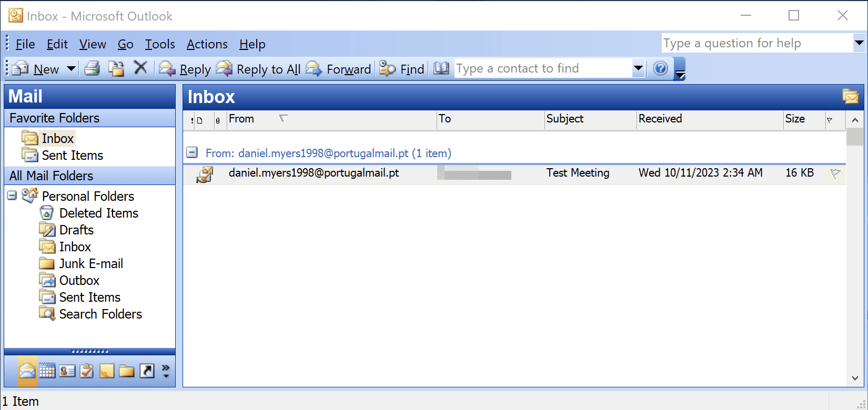This screenshot has width=868, height=410.
Task: Open the Junk E-mail folder
Action: (x=82, y=263)
